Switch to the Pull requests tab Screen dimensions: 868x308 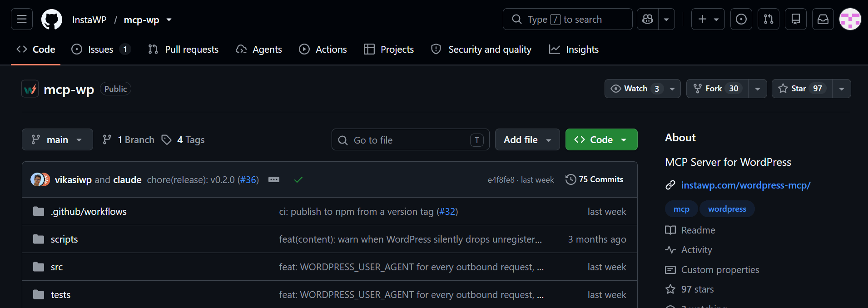(x=184, y=49)
